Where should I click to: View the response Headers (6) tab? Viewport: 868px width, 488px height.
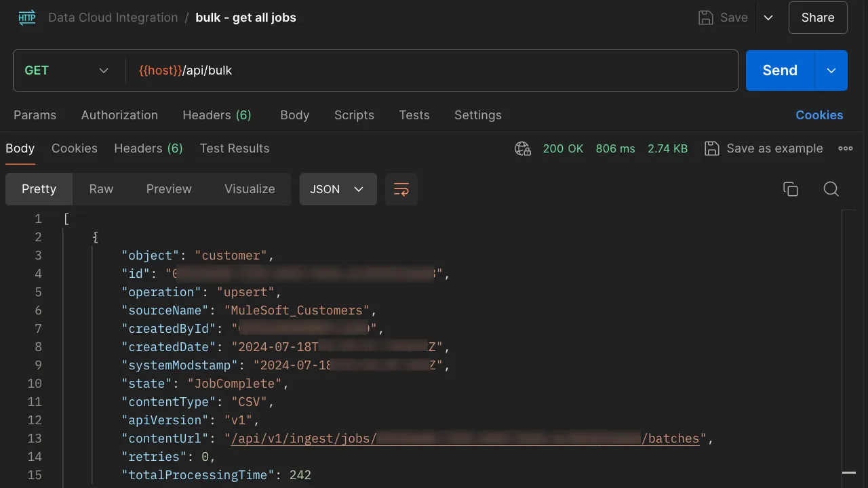tap(149, 148)
